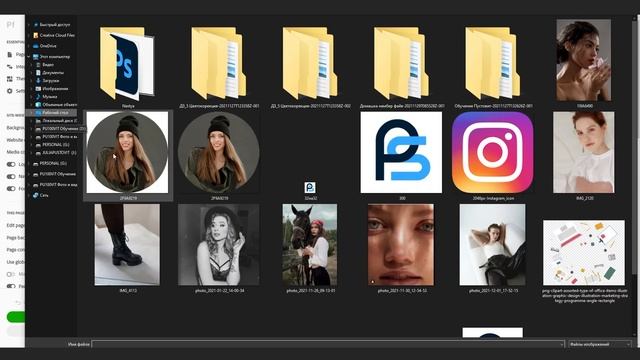640x360 pixels.
Task: Open folder ДЗ_5 Цветокоррекция ending in -001
Action: coord(219,63)
